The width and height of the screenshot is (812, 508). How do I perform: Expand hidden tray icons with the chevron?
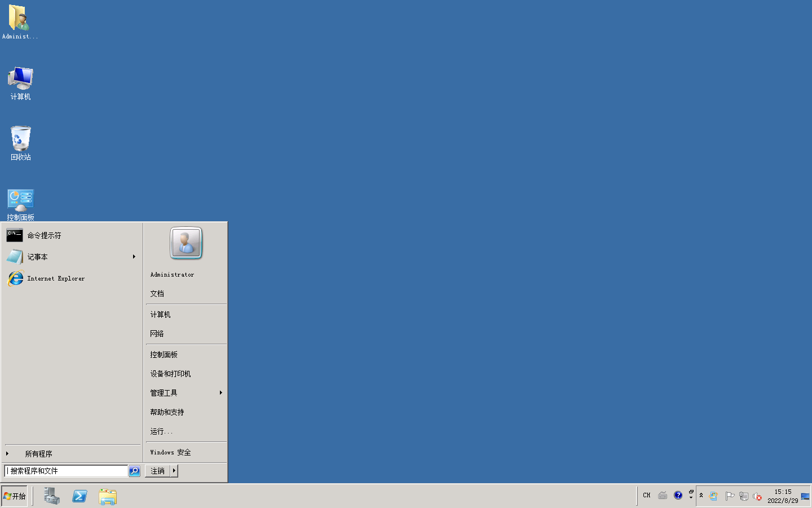pos(701,496)
